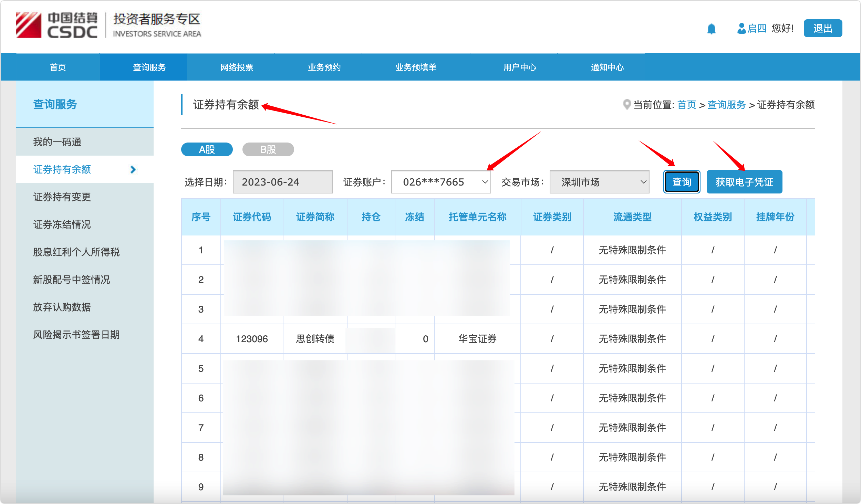This screenshot has height=504, width=861.
Task: Go to the 网络投票 navigation tab
Action: pos(237,67)
